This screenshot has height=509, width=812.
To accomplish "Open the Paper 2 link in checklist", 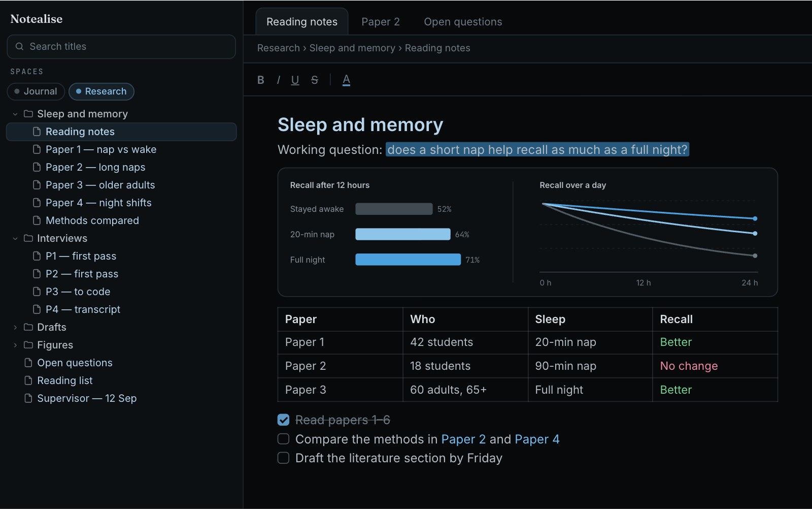I will click(463, 439).
